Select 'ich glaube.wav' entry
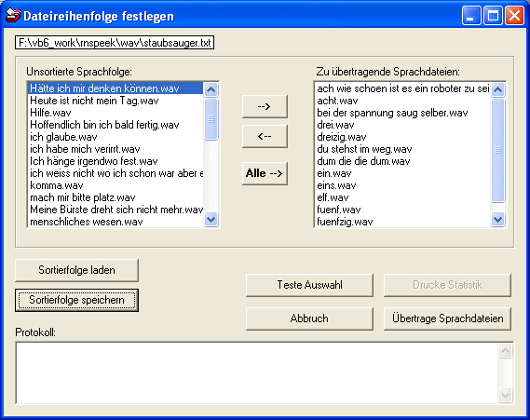This screenshot has width=530, height=420. 116,137
